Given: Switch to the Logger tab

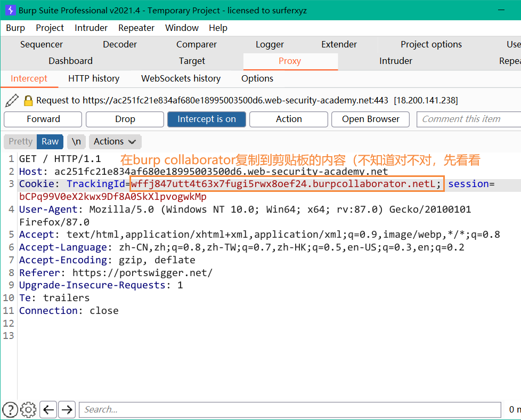Looking at the screenshot, I should [x=270, y=45].
